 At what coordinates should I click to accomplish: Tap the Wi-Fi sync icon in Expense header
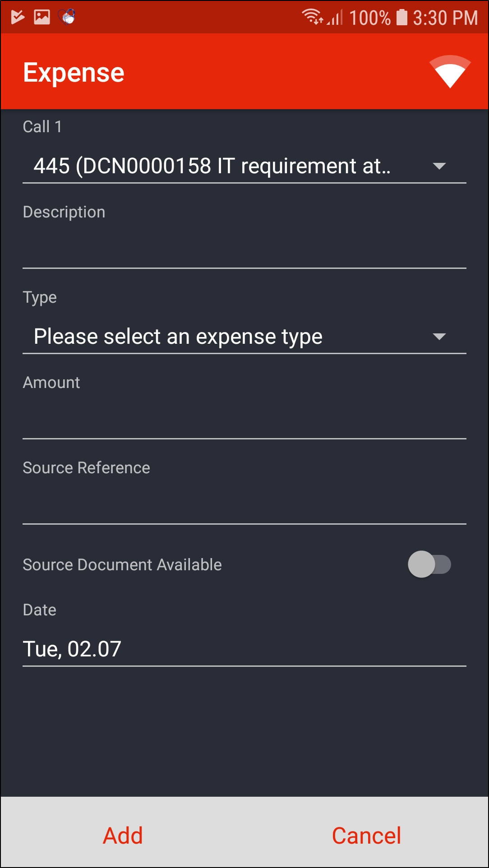(x=450, y=72)
